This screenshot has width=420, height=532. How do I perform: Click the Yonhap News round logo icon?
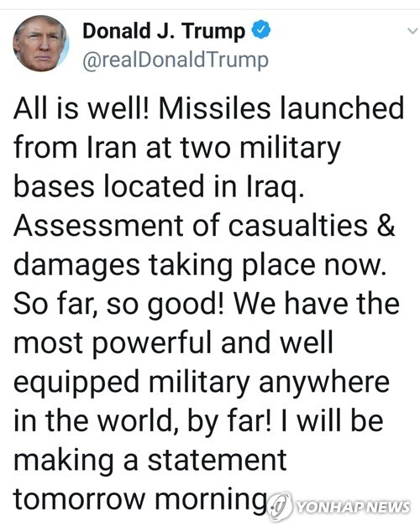[280, 507]
